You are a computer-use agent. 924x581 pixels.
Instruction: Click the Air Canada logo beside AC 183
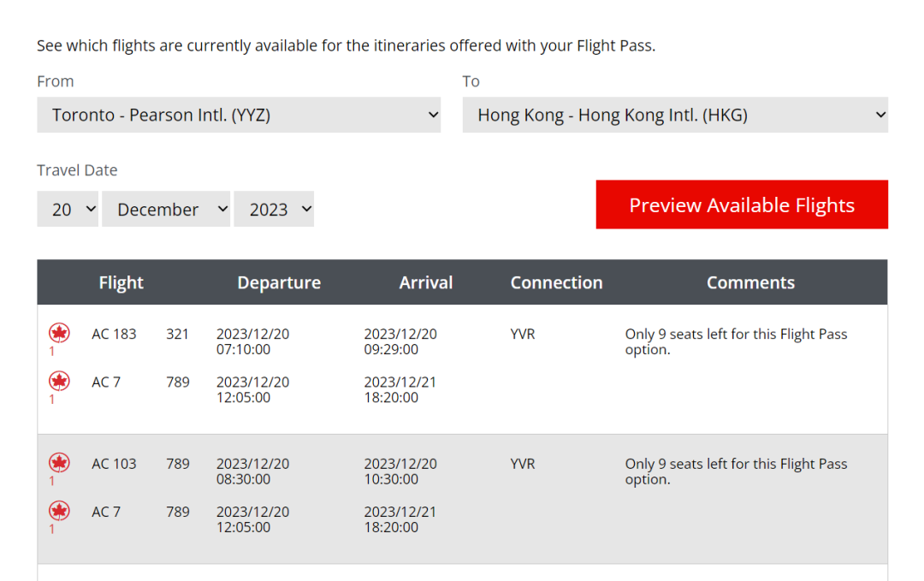(x=59, y=334)
